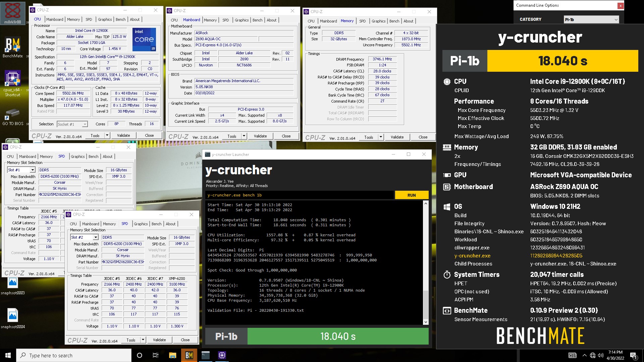This screenshot has height=362, width=644.
Task: Open the BenchMate desktop shortcut
Action: 13,48
